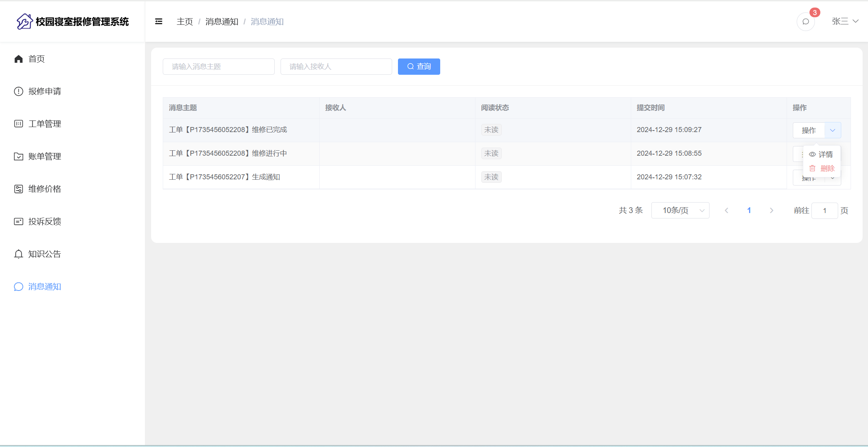Click the 主页 breadcrumb link

[185, 22]
